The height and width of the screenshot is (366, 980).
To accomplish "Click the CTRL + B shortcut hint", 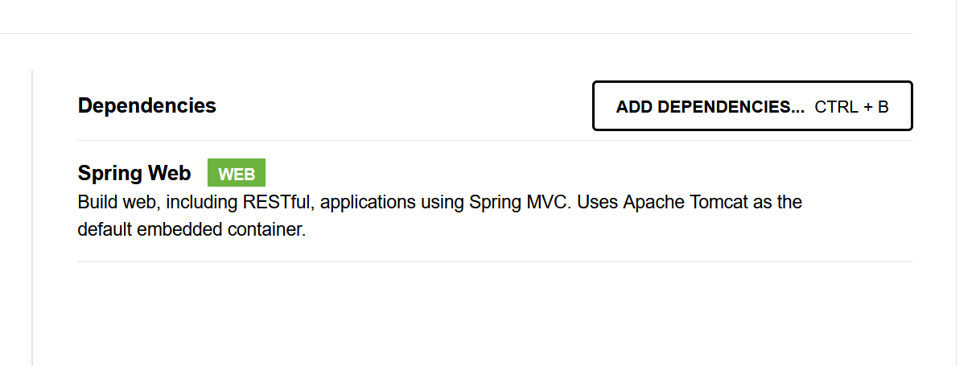I will click(x=851, y=107).
